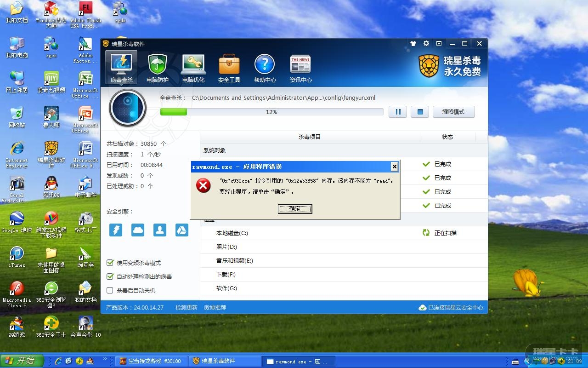The height and width of the screenshot is (368, 588).
Task: Uncheck 使用变频杀毒模式 option
Action: (110, 263)
